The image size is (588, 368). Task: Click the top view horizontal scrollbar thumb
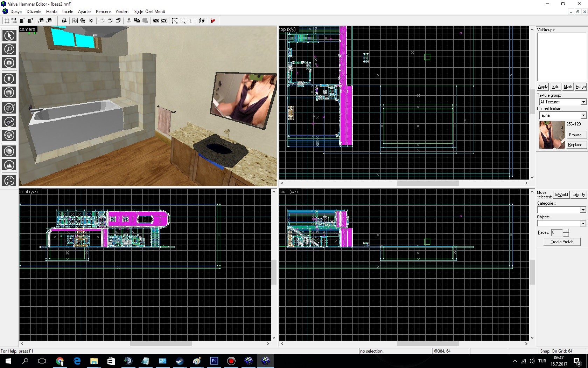pos(428,183)
